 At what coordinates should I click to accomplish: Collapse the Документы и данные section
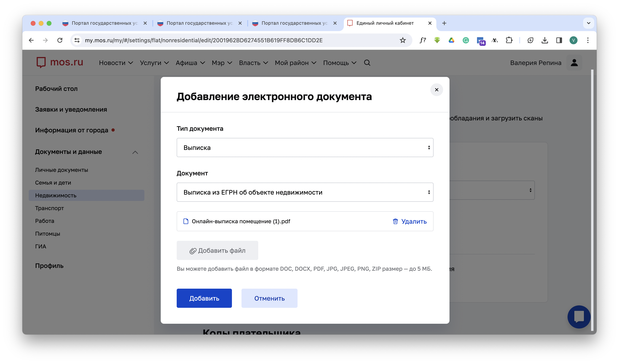coord(135,152)
